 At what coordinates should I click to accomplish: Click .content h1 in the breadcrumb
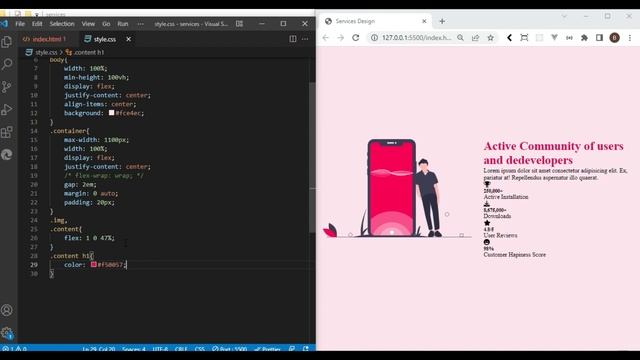click(85, 52)
